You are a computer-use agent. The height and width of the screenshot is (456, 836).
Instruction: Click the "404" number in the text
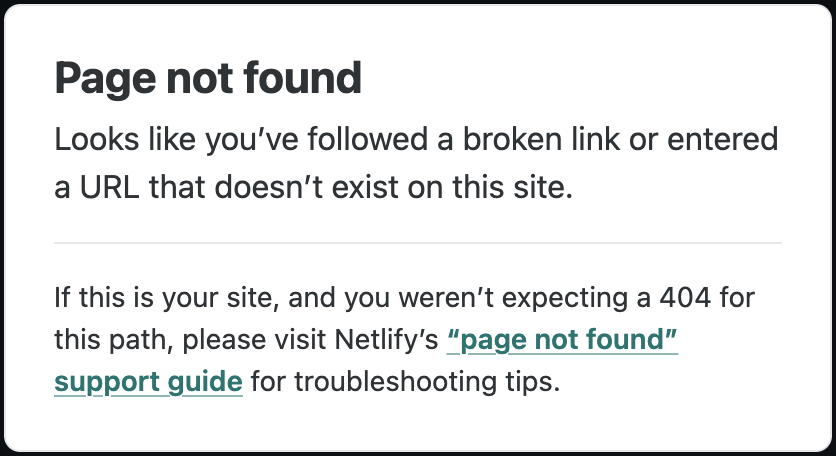point(685,298)
